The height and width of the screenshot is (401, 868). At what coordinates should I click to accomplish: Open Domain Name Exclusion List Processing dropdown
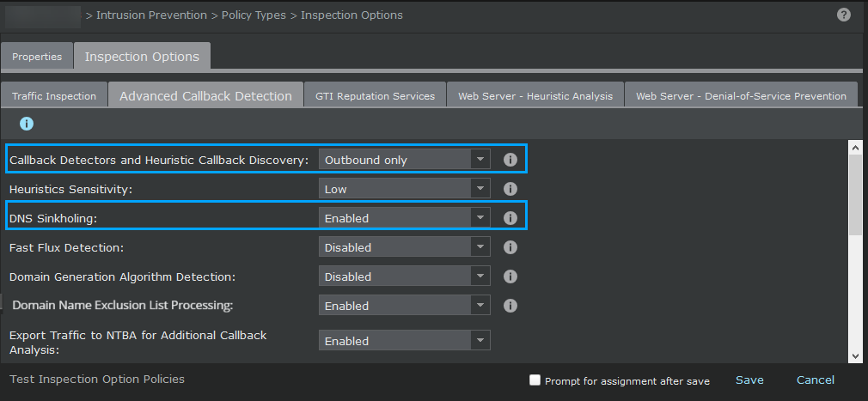coord(405,306)
